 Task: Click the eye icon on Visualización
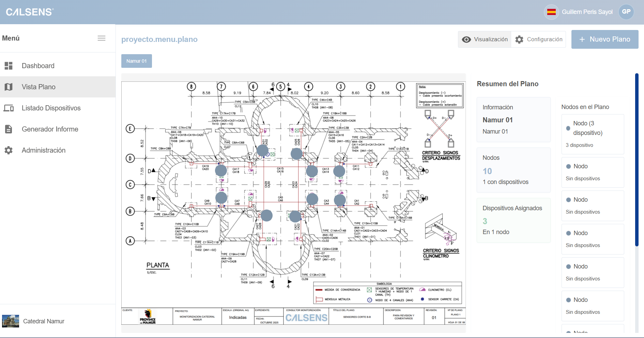click(466, 39)
